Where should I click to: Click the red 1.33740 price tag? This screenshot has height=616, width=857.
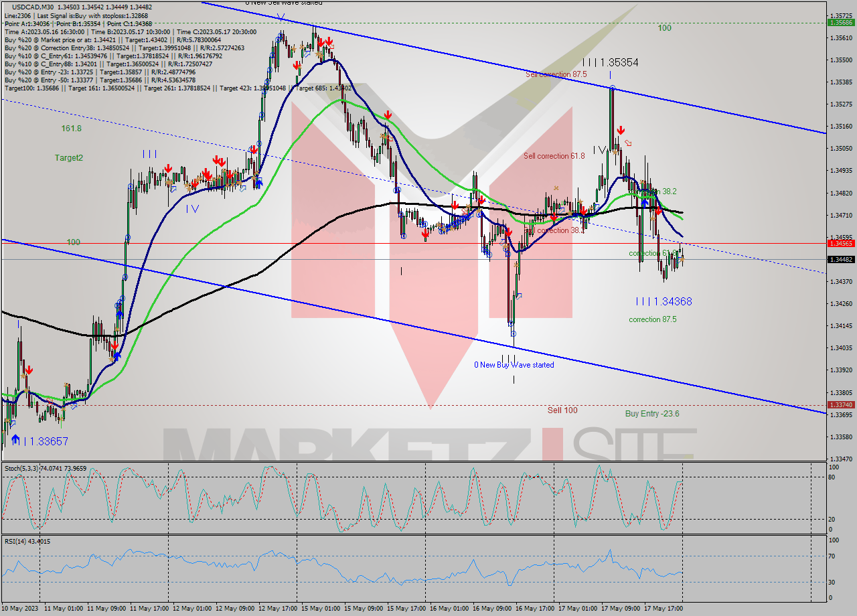[841, 405]
